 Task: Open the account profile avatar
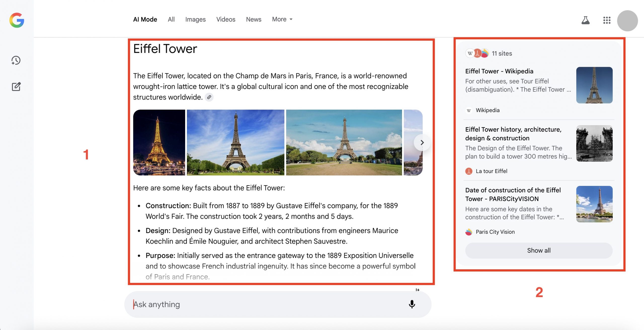[627, 21]
